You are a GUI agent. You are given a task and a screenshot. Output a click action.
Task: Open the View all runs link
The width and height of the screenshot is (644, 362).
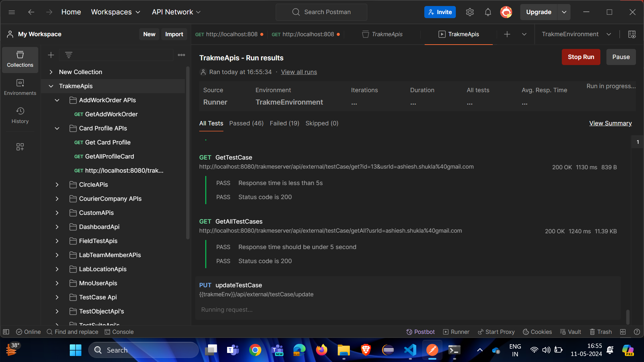click(x=299, y=72)
